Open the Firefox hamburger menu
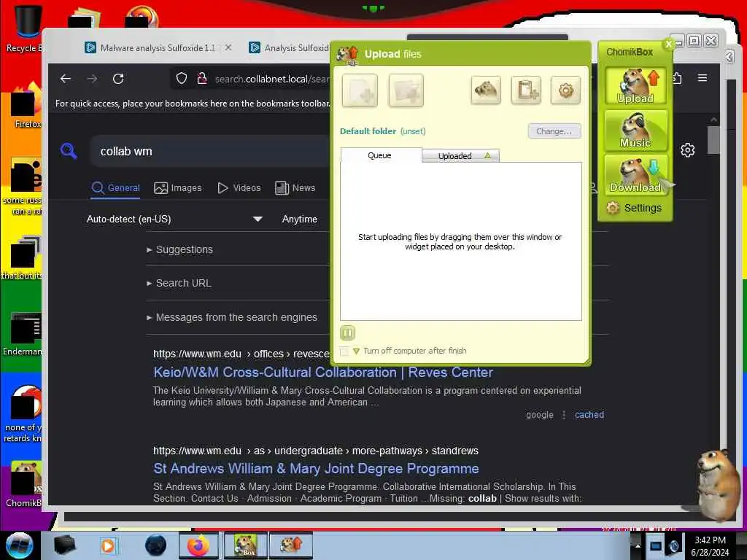The image size is (747, 560). click(x=703, y=77)
